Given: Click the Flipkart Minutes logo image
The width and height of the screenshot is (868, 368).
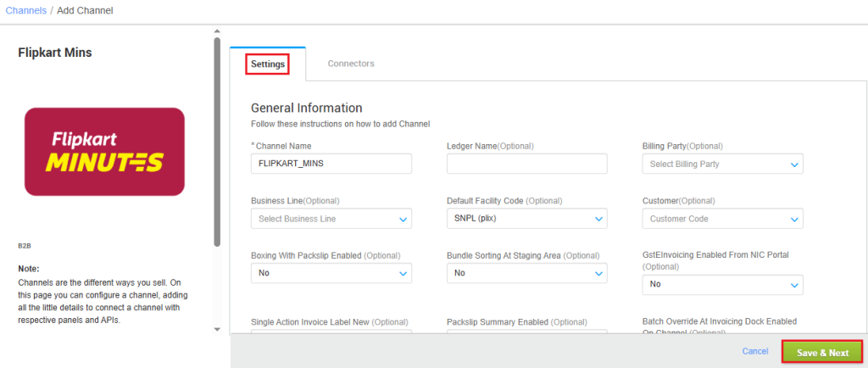Looking at the screenshot, I should (x=104, y=152).
